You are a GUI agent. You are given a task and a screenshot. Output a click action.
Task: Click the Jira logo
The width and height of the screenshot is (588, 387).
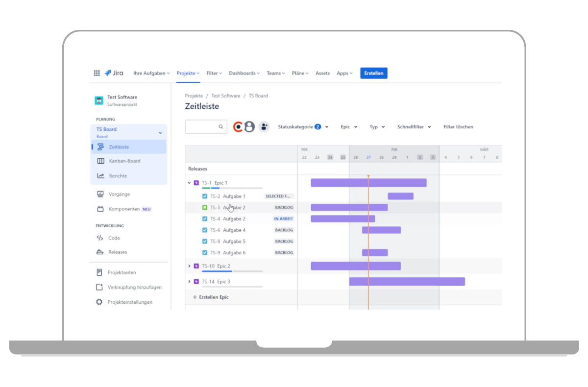pyautogui.click(x=114, y=73)
